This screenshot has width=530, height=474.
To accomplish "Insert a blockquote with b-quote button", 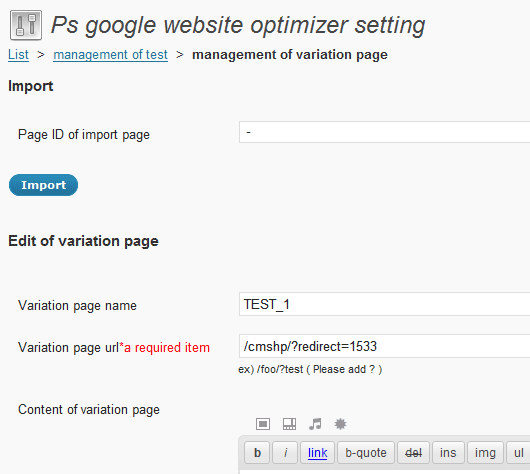I will click(x=366, y=452).
